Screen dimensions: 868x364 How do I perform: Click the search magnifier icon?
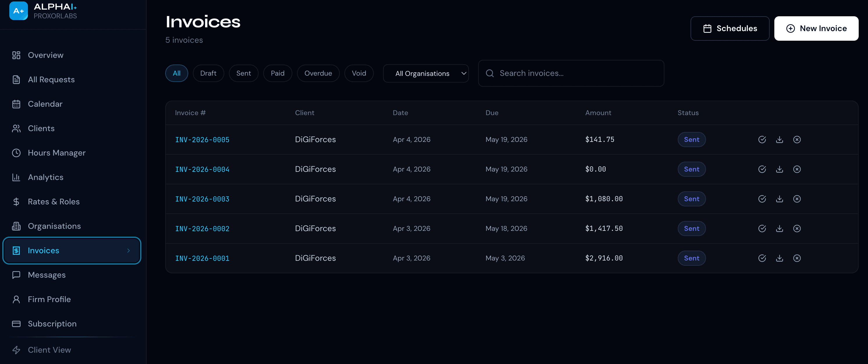click(x=490, y=73)
